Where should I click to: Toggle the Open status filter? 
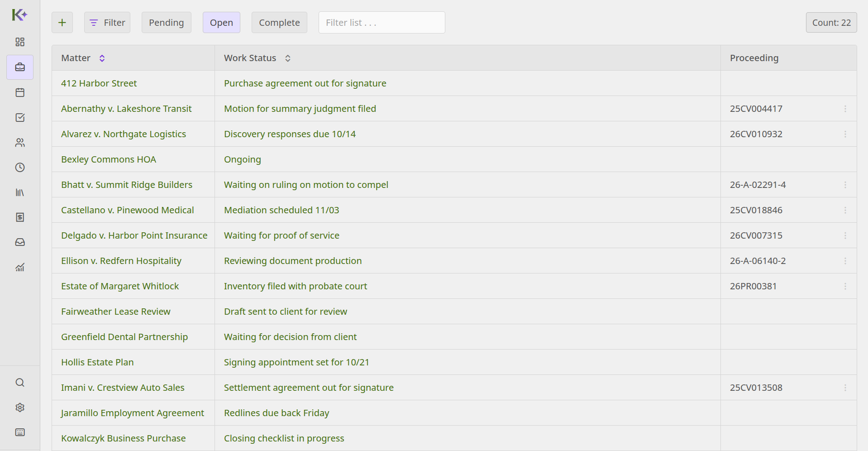tap(221, 23)
